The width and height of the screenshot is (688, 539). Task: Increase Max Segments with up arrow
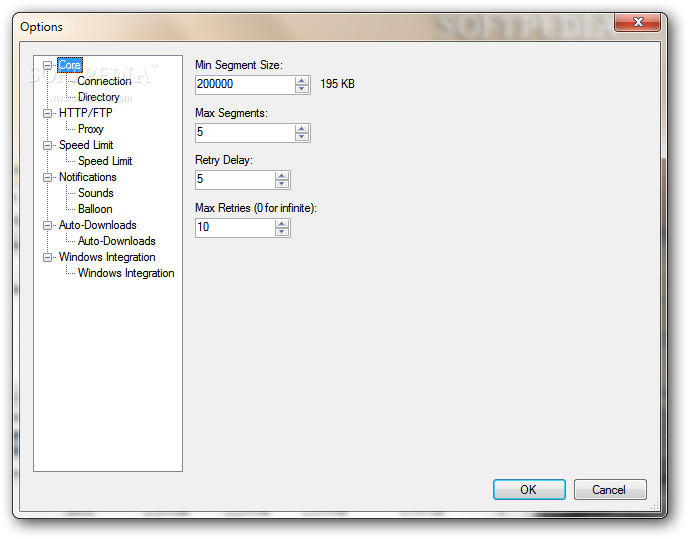(302, 129)
